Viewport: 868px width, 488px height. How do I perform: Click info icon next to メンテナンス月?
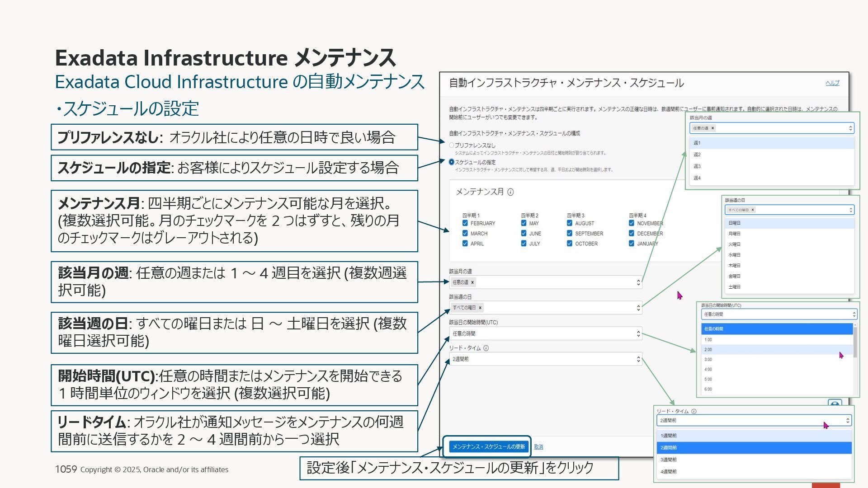click(x=510, y=192)
